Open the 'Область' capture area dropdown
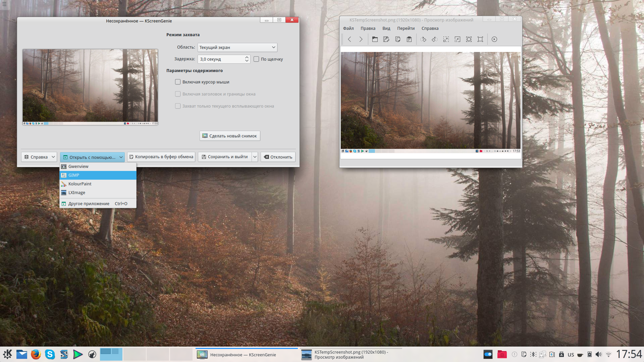The height and width of the screenshot is (362, 644). point(237,47)
